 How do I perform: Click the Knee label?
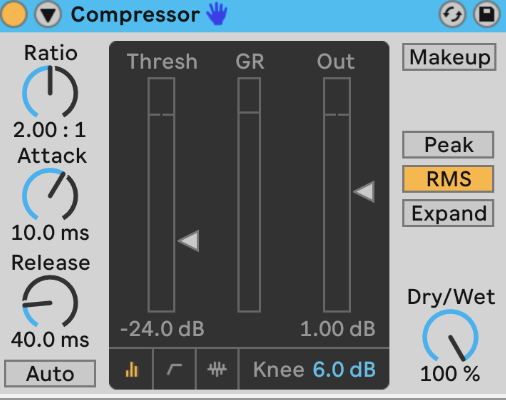(279, 369)
